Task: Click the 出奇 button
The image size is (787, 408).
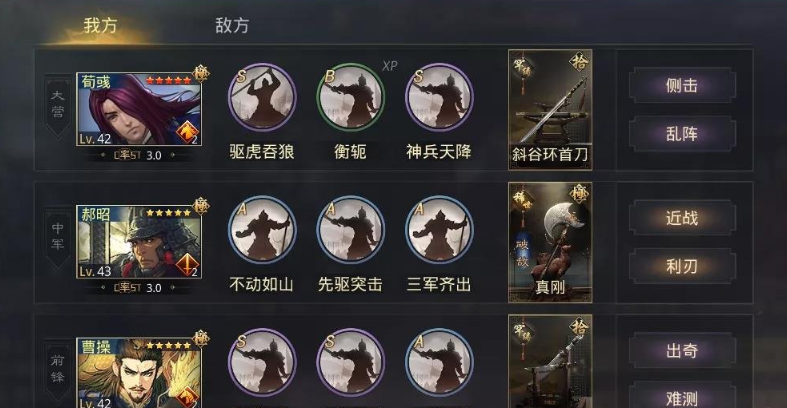Action: point(682,350)
